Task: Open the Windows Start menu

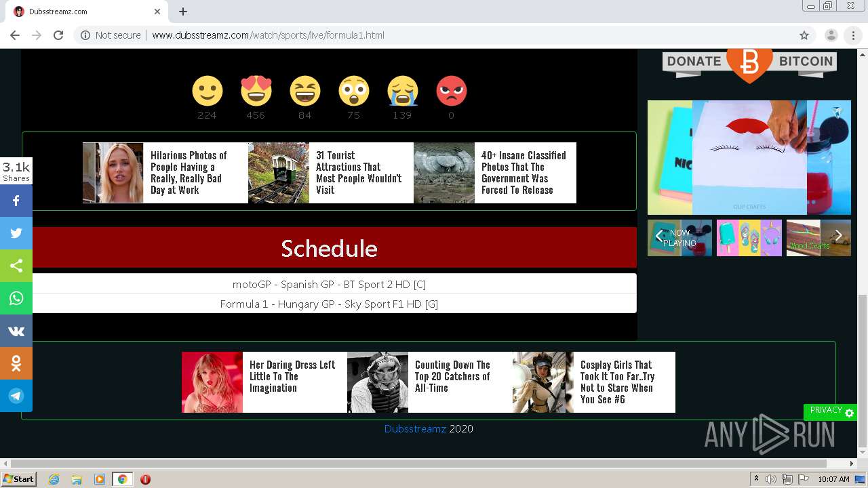Action: click(18, 479)
